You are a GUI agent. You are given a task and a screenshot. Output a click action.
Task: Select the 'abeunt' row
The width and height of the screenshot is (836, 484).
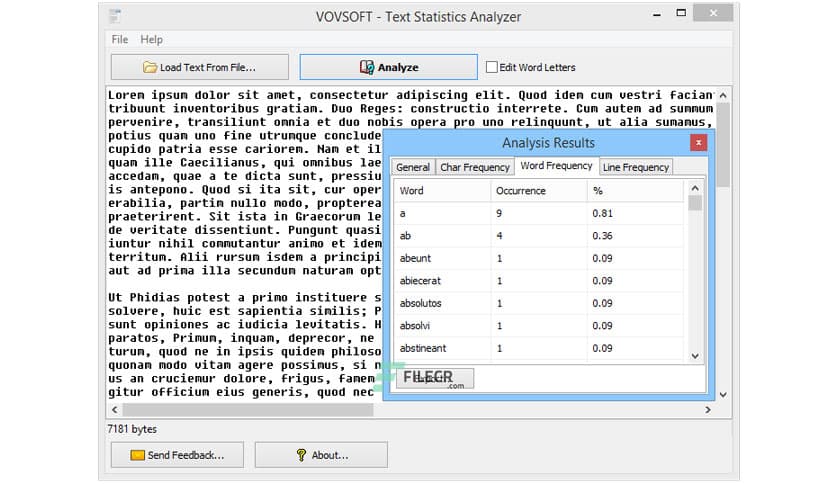point(538,258)
